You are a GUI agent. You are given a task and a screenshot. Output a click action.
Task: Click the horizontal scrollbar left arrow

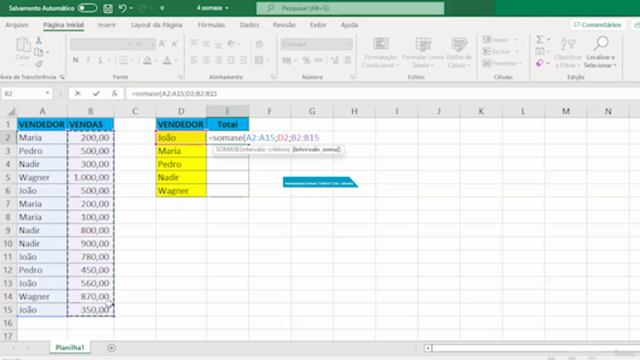428,348
